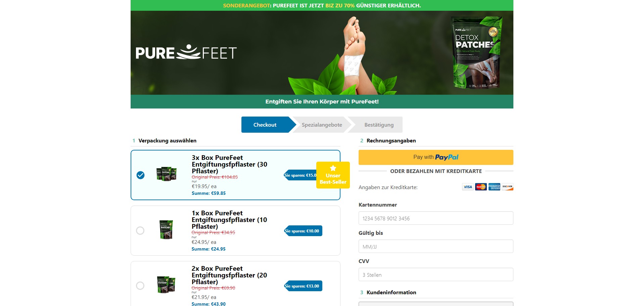The width and height of the screenshot is (644, 306).
Task: Focus the Kartennummer input field
Action: [436, 218]
